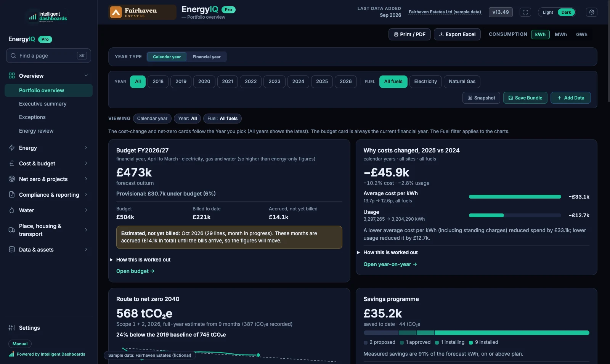Click the Usage impact bar
The image size is (610, 364).
tap(515, 215)
